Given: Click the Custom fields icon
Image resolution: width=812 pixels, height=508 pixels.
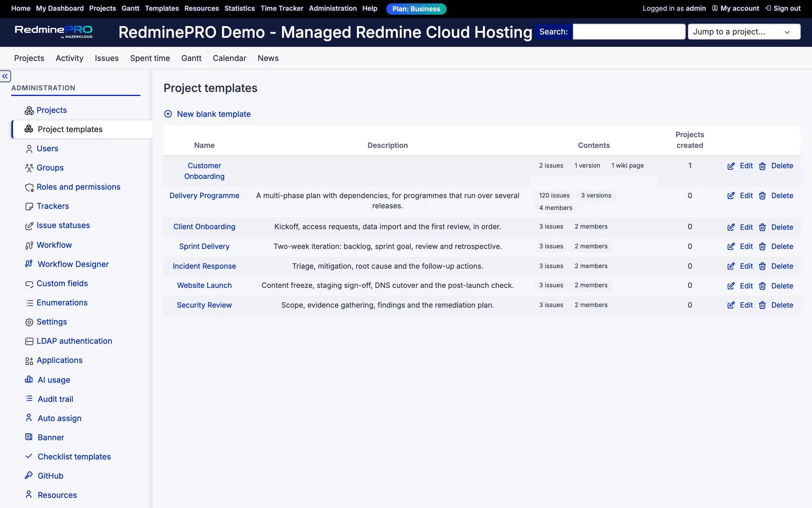Looking at the screenshot, I should tap(29, 284).
